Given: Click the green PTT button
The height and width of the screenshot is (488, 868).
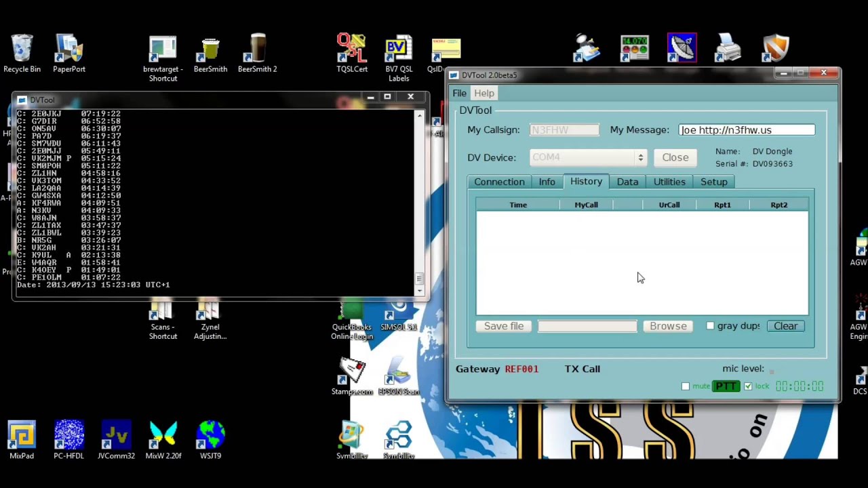Looking at the screenshot, I should [x=726, y=386].
